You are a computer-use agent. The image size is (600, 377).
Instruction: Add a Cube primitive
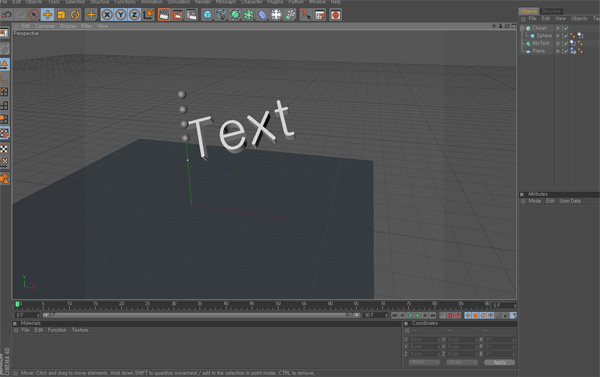coord(207,15)
